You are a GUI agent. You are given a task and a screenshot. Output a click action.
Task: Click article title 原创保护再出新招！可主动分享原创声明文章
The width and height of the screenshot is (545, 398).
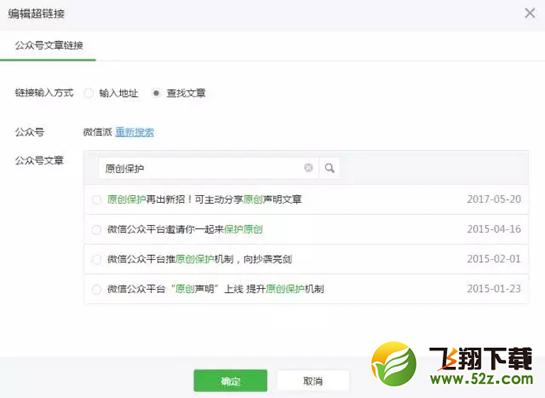point(204,200)
